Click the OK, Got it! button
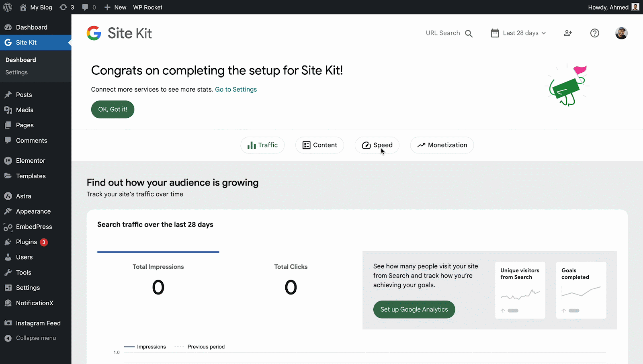The image size is (643, 364). click(113, 109)
